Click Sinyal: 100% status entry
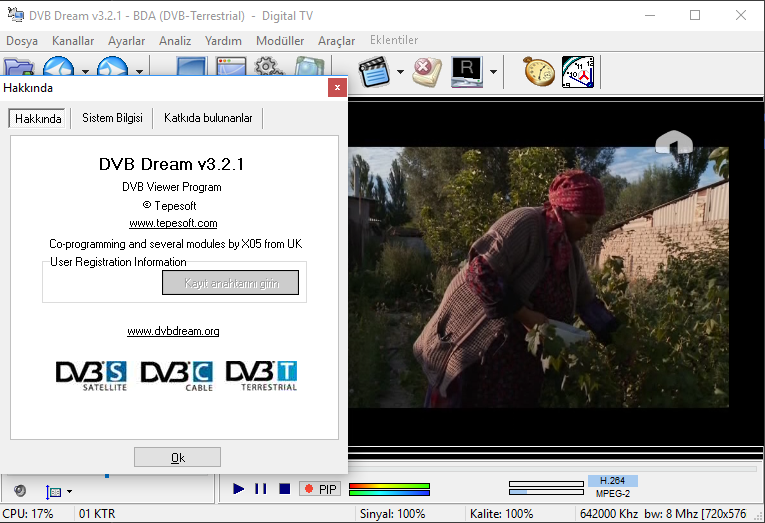 [392, 514]
